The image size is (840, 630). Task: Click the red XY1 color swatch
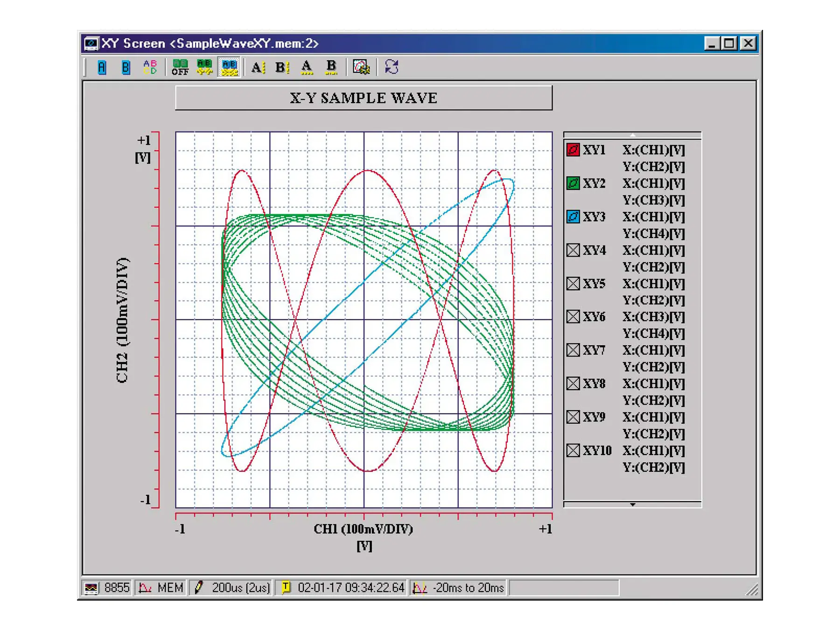pyautogui.click(x=573, y=150)
